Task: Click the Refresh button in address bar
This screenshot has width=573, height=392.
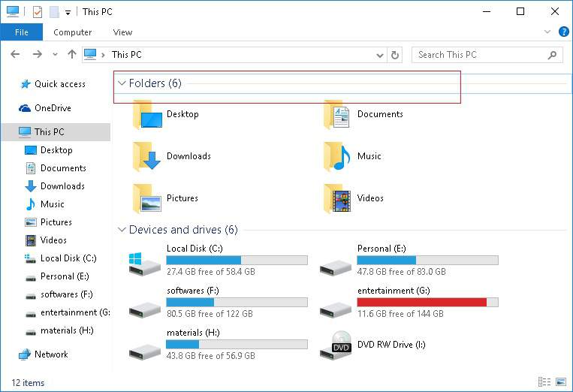Action: tap(397, 55)
